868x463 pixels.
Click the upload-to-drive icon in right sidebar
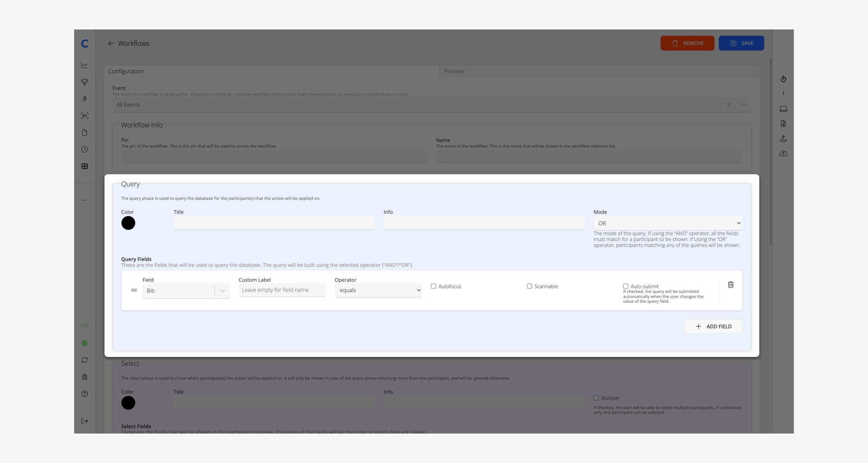pyautogui.click(x=783, y=138)
